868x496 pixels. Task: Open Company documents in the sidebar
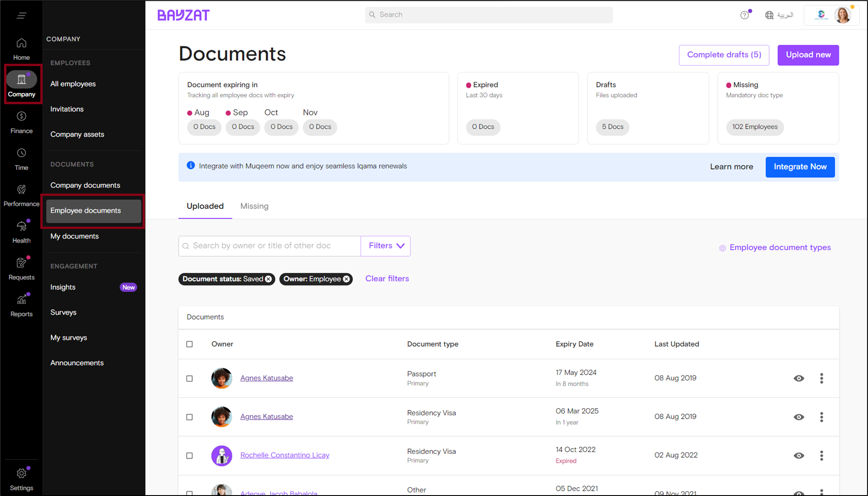click(85, 185)
